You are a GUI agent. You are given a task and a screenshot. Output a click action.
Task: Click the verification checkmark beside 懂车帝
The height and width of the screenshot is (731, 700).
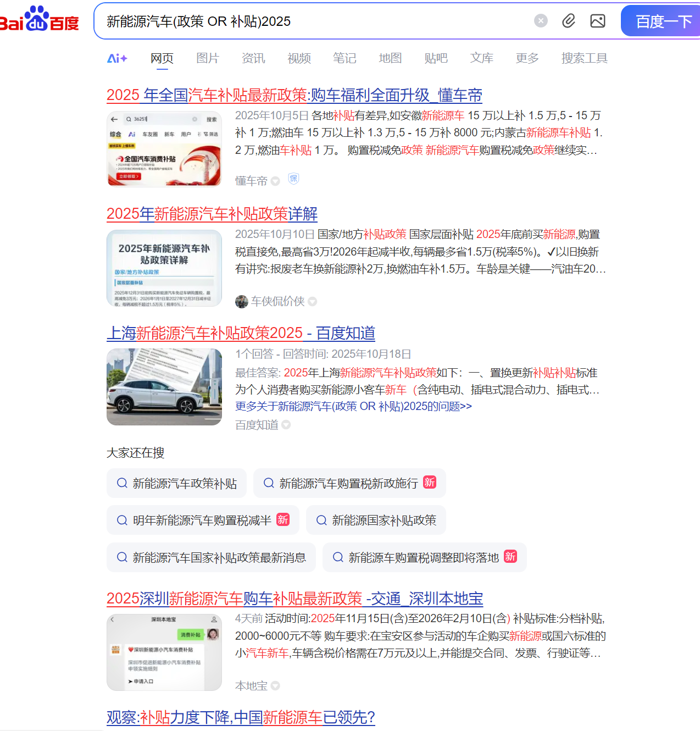(275, 180)
